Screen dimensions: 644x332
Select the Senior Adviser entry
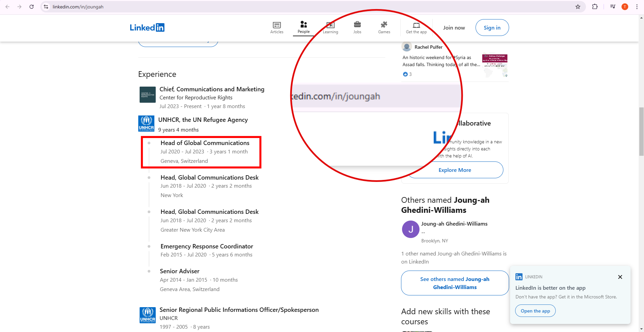[x=180, y=271]
